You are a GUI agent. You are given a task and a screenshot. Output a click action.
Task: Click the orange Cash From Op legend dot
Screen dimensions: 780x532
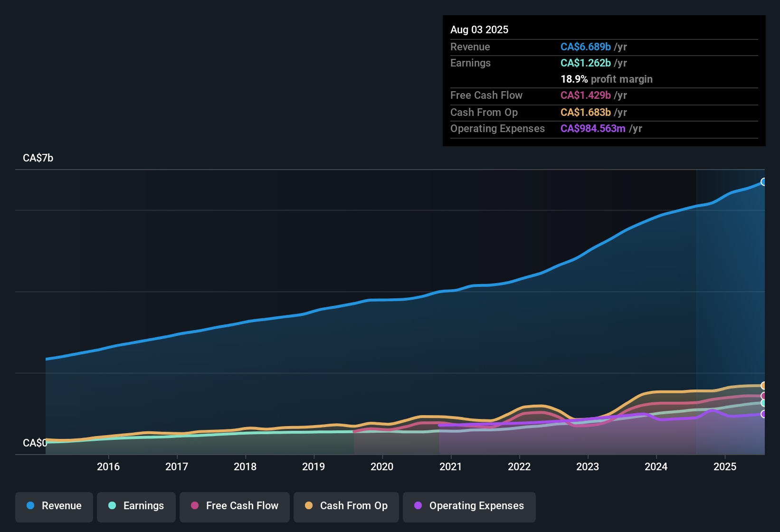[309, 506]
